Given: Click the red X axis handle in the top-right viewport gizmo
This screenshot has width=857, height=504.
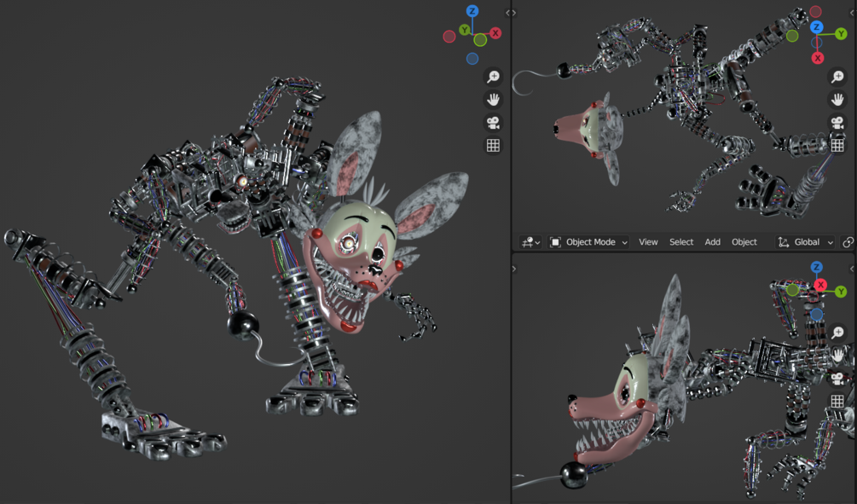Looking at the screenshot, I should pos(818,58).
